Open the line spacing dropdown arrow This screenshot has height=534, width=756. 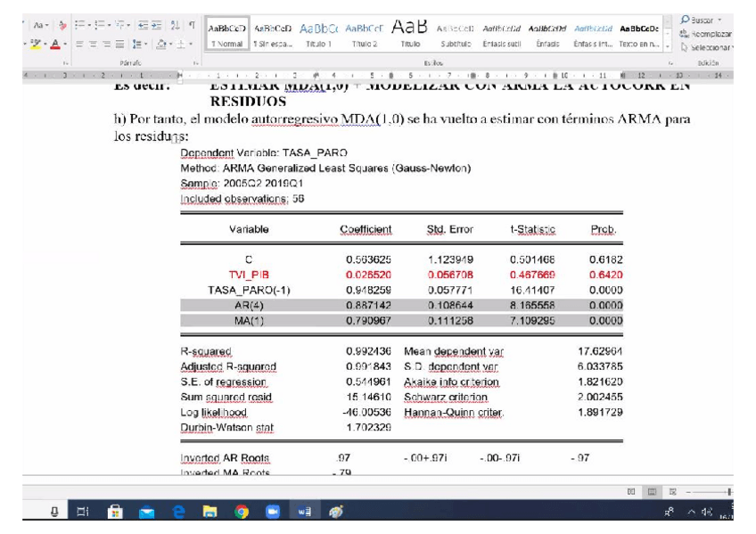pyautogui.click(x=146, y=45)
